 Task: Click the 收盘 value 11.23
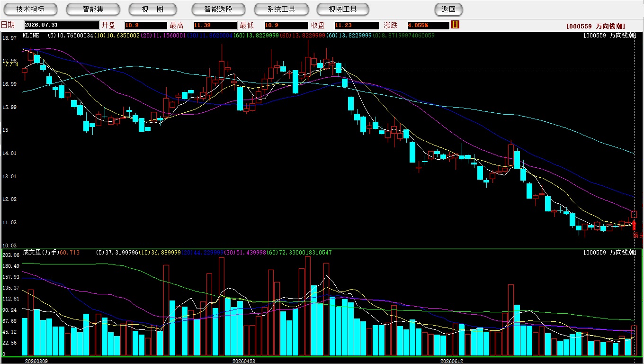[x=357, y=25]
